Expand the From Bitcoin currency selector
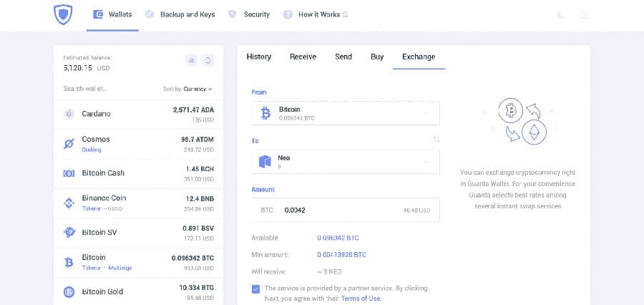 346,113
